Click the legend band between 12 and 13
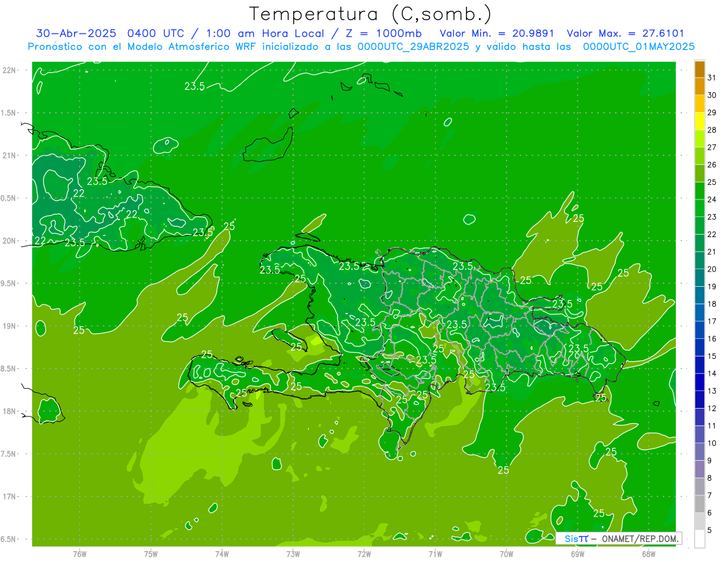Viewport: 728px width, 562px height. 699,400
